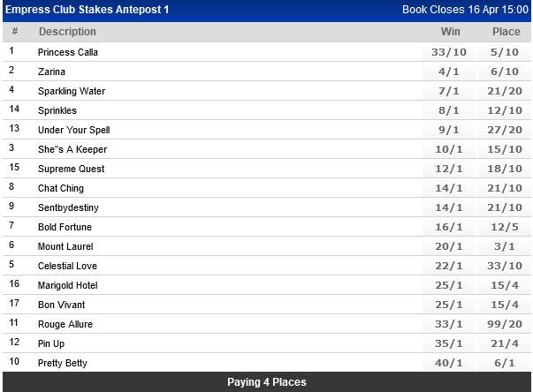This screenshot has height=392, width=533.
Task: Click Mount Laurel place odds 3/1
Action: click(506, 246)
